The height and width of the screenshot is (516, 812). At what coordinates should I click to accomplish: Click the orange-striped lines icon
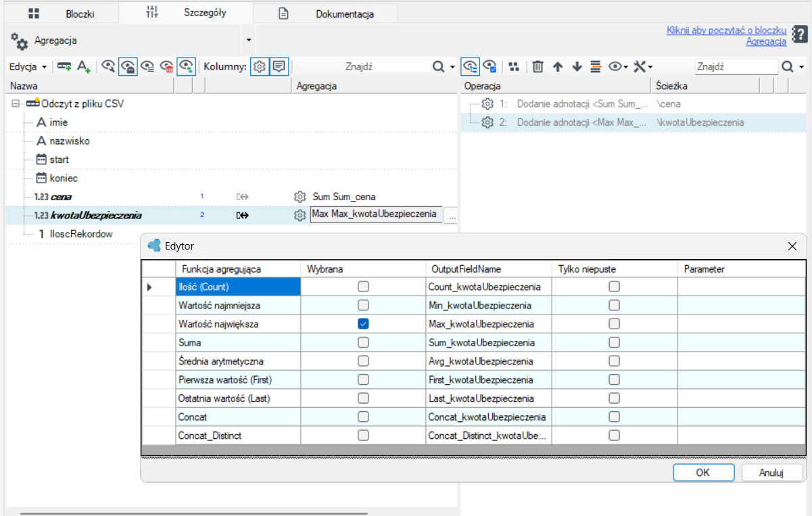(x=596, y=67)
